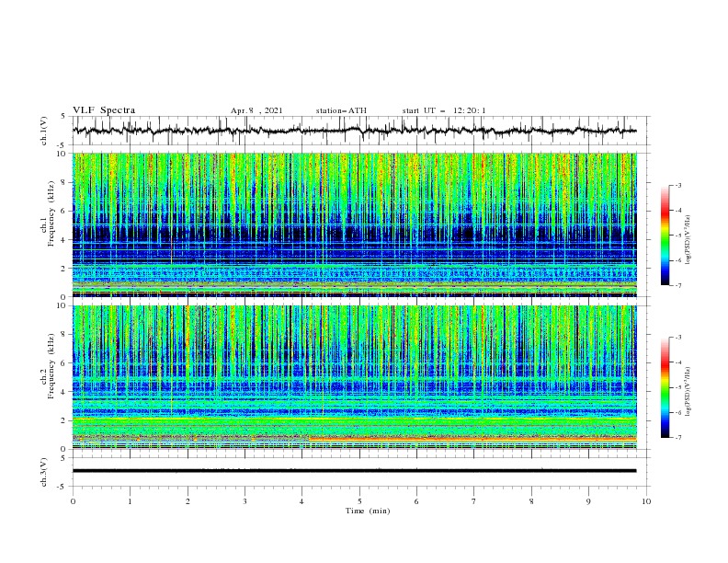The height and width of the screenshot is (563, 728).
Task: Click time axis tick label '5'
Action: (359, 501)
